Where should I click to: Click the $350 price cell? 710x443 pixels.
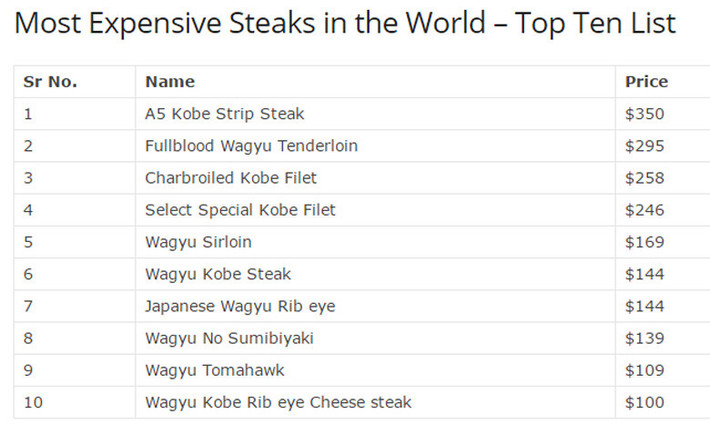[x=644, y=114]
